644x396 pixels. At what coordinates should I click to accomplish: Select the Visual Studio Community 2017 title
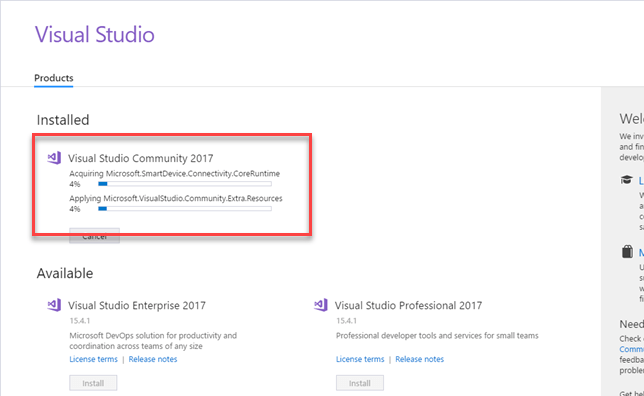click(140, 159)
